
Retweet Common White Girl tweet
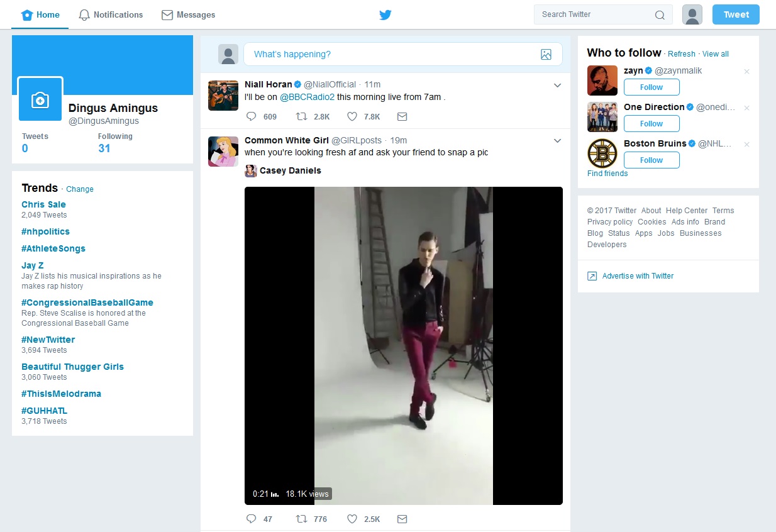coord(302,519)
